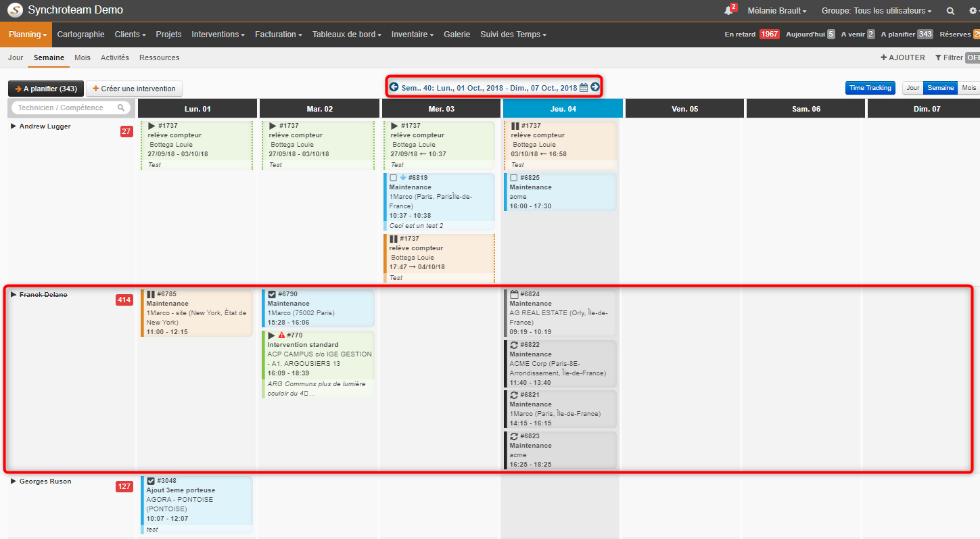Open the Interventions menu
The image size is (980, 539).
(218, 34)
